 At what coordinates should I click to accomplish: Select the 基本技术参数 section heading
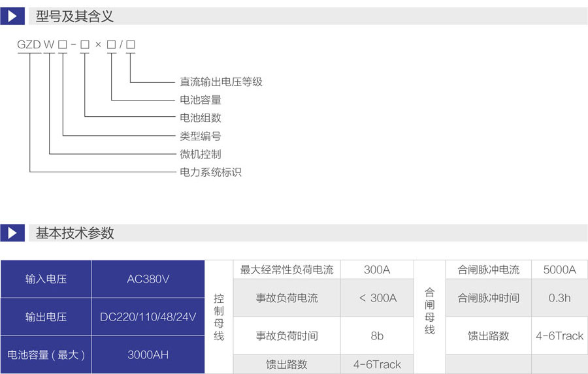75,233
